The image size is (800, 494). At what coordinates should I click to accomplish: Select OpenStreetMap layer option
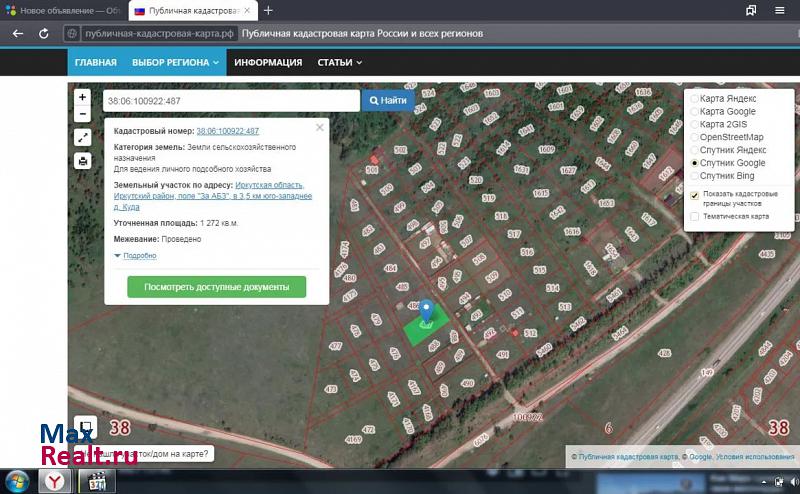click(695, 137)
